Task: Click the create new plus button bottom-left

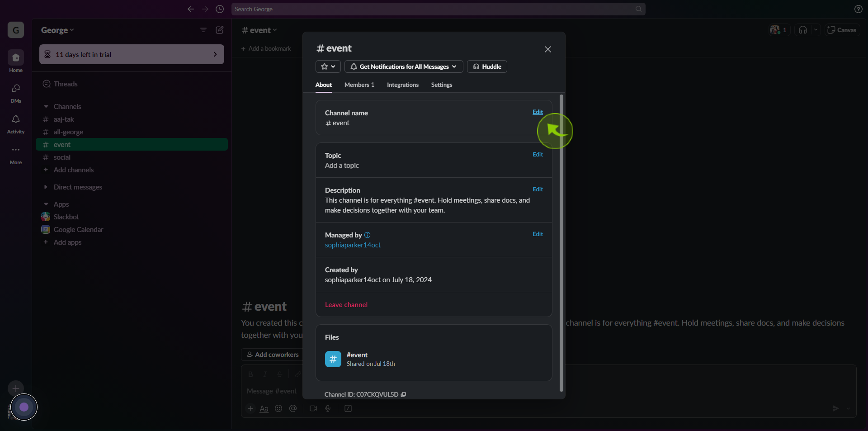Action: 16,388
